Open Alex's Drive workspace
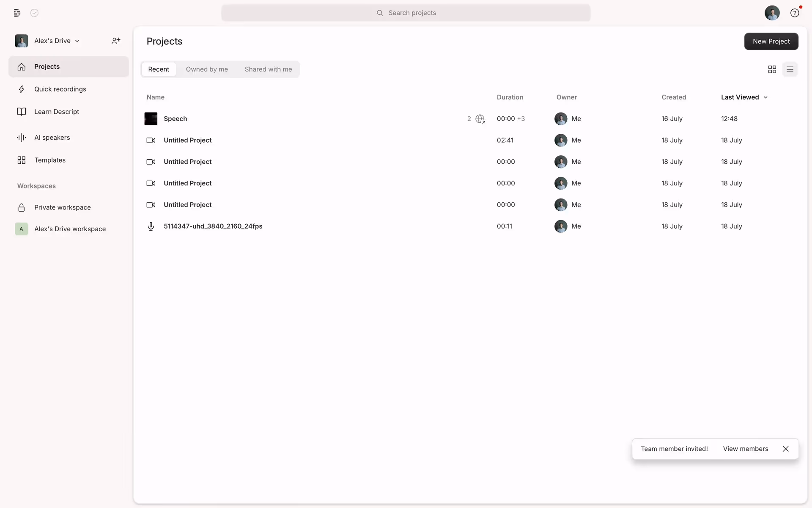The height and width of the screenshot is (508, 812). (x=70, y=229)
